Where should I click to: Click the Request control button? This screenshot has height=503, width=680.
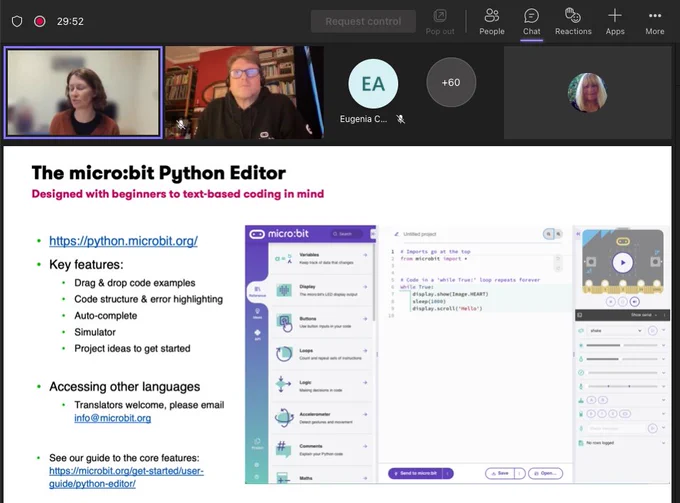(363, 21)
